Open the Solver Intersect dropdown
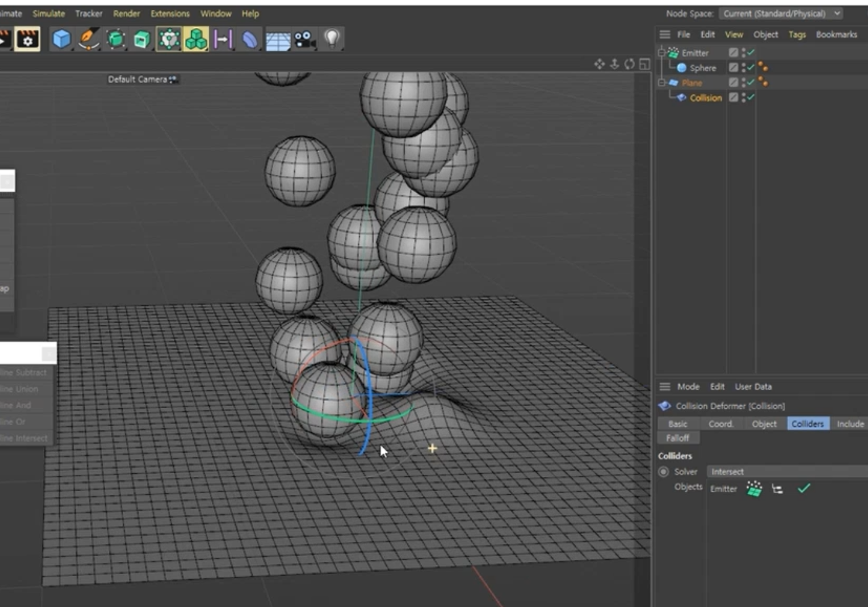The height and width of the screenshot is (607, 868). click(787, 472)
